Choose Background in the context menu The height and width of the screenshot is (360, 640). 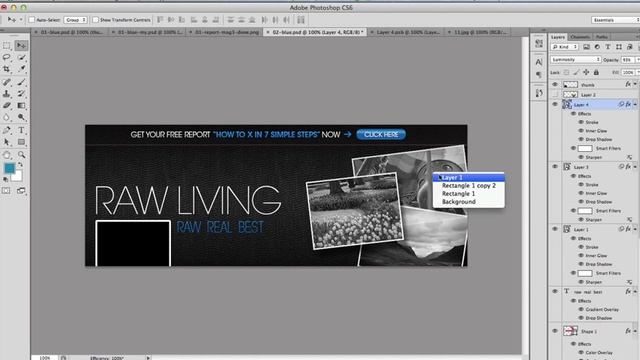click(x=469, y=202)
